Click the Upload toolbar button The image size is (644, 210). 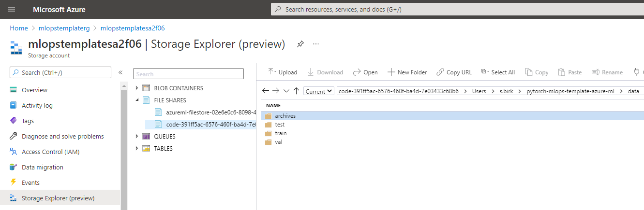point(283,72)
